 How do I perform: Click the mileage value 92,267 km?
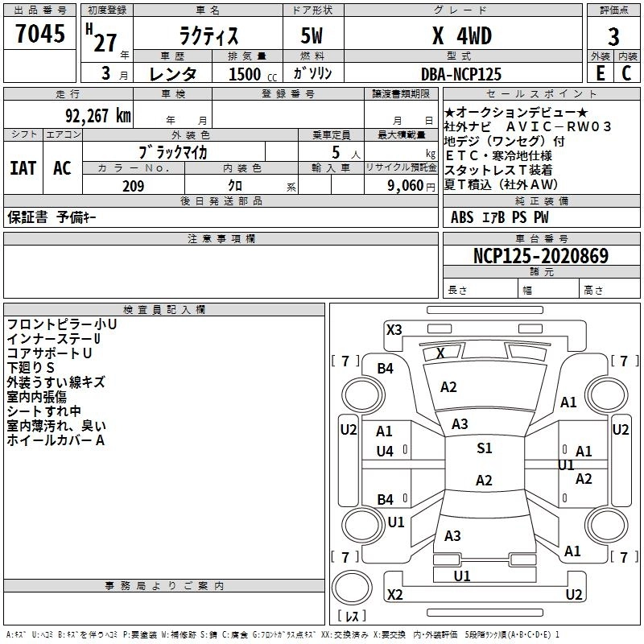pos(91,115)
